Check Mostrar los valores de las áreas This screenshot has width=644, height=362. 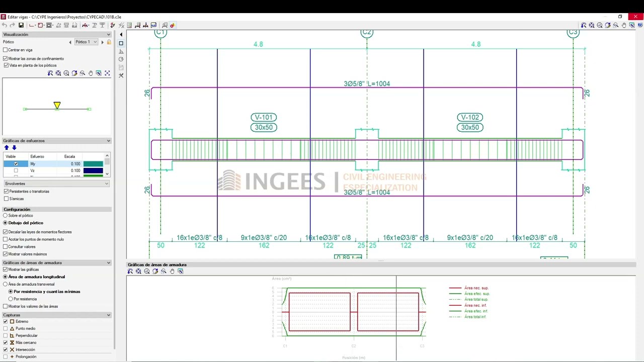coord(6,307)
